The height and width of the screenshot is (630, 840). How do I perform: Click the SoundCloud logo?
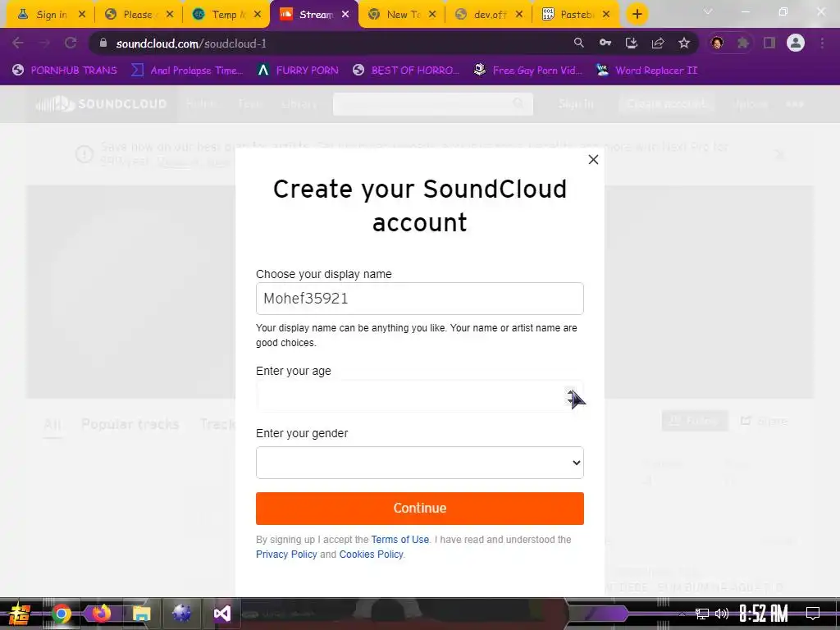point(101,104)
